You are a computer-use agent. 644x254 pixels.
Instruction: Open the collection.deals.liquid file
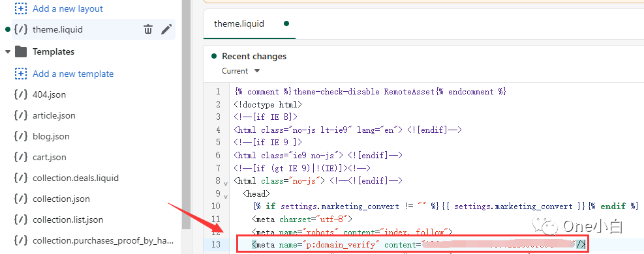click(76, 178)
